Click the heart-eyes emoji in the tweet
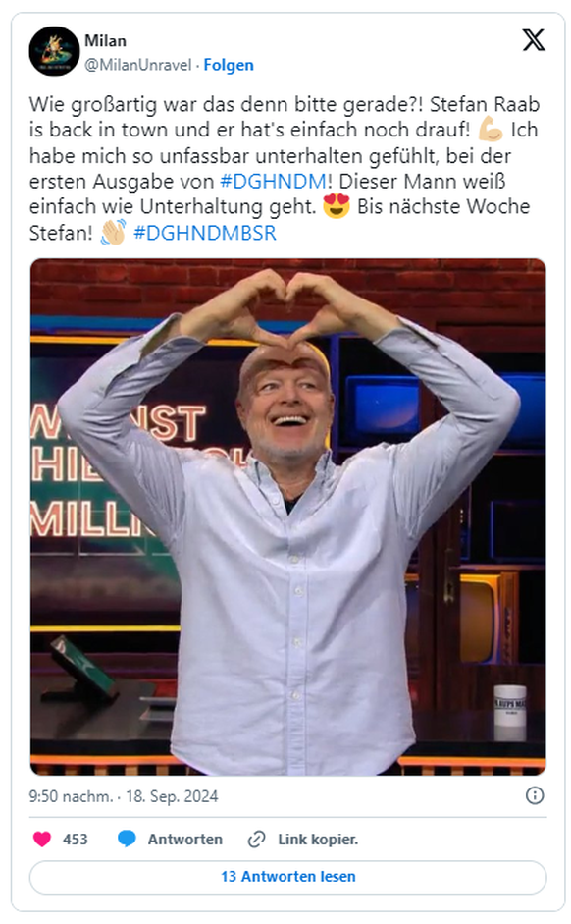The image size is (571, 924). point(337,207)
